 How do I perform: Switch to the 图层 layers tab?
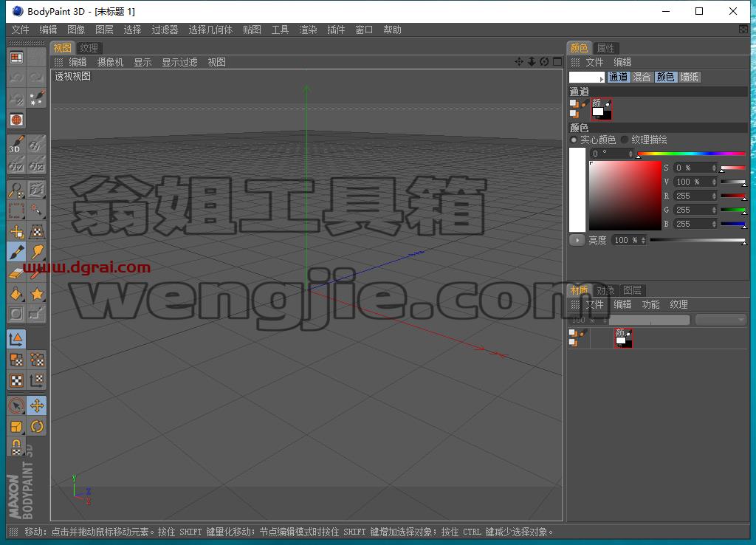pyautogui.click(x=632, y=290)
